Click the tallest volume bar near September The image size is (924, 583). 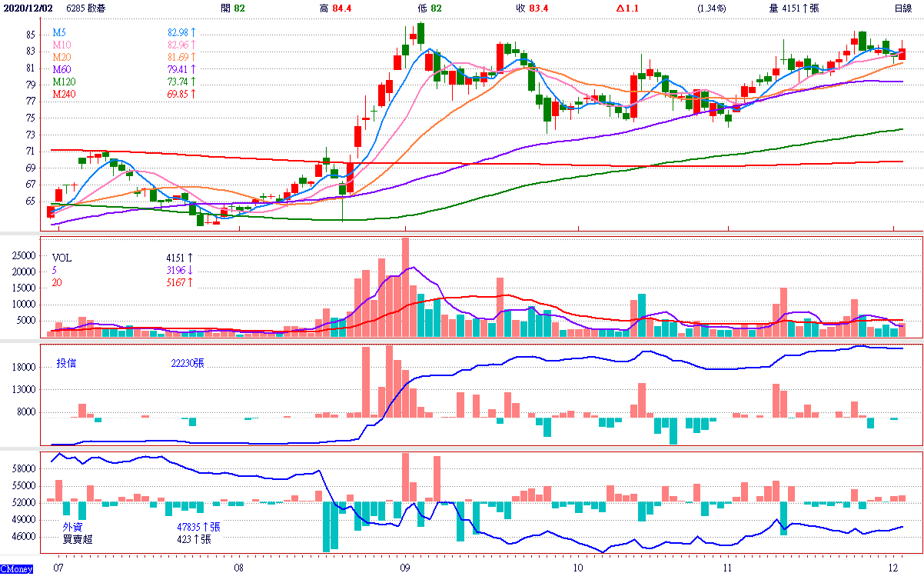(405, 286)
